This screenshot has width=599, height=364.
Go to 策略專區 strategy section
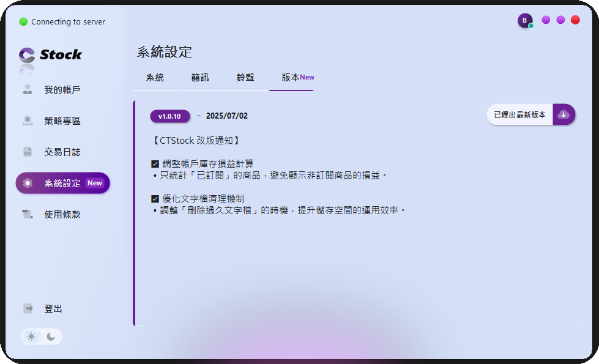(x=62, y=121)
